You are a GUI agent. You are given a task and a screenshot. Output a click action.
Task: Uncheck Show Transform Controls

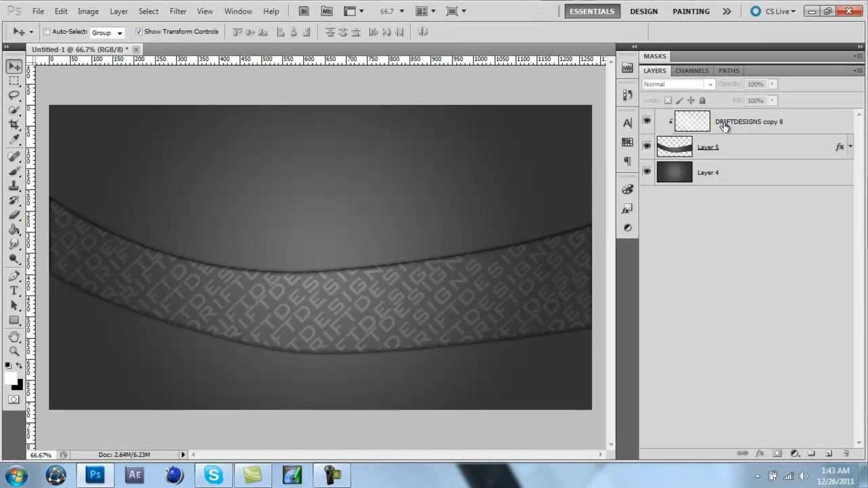[138, 32]
